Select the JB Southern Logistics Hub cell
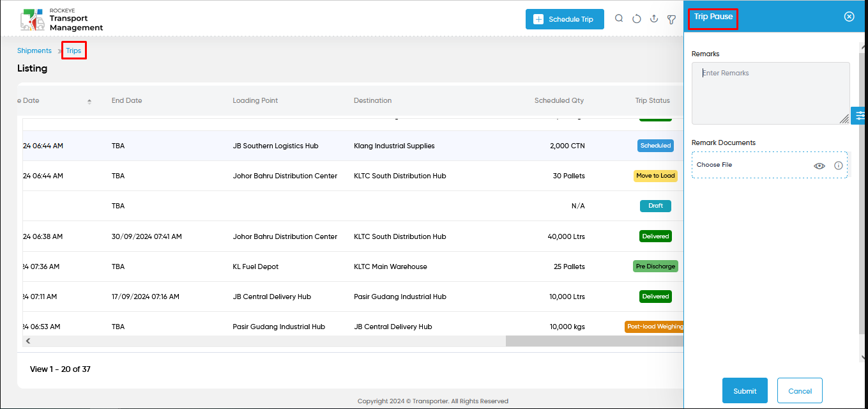This screenshot has width=868, height=409. (x=276, y=146)
